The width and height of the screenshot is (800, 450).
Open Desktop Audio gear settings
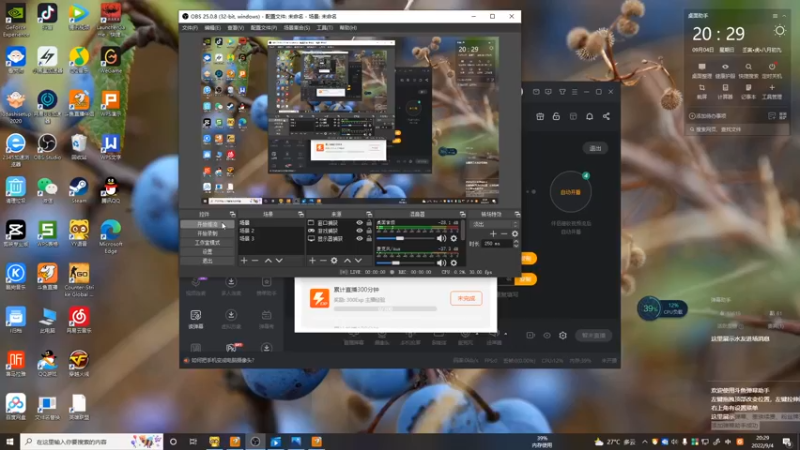454,238
